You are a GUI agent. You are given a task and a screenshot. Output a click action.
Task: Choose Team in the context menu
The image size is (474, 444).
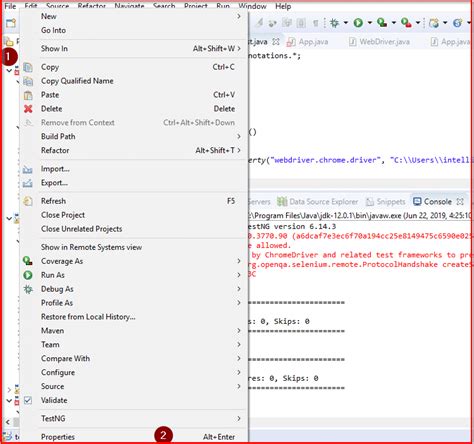pyautogui.click(x=134, y=345)
